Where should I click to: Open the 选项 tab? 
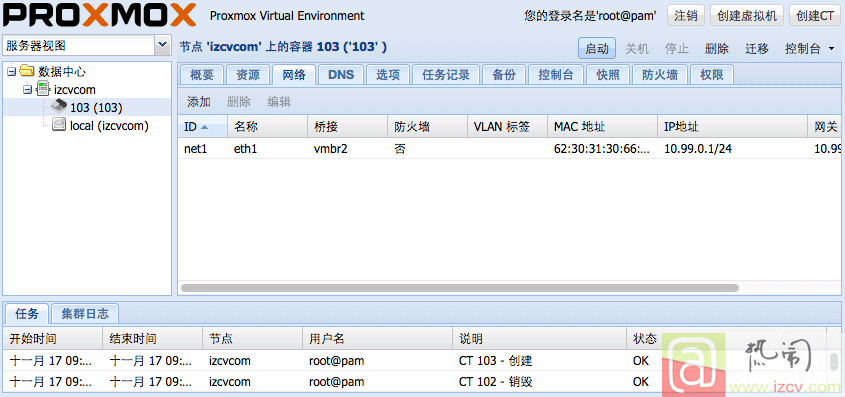(x=388, y=75)
